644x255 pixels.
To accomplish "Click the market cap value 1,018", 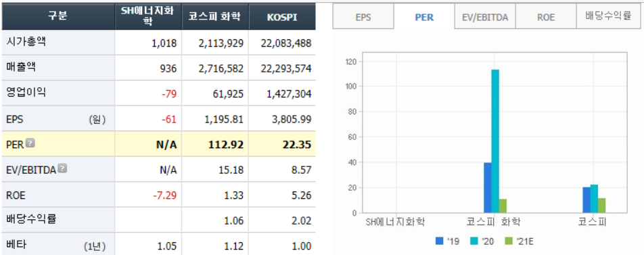I will click(164, 43).
